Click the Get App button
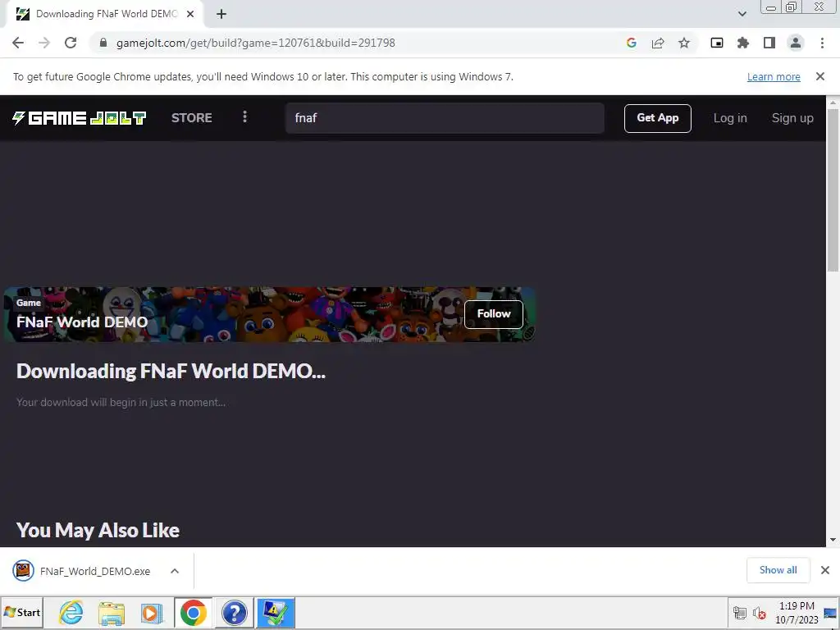Image resolution: width=840 pixels, height=630 pixels. pyautogui.click(x=657, y=118)
